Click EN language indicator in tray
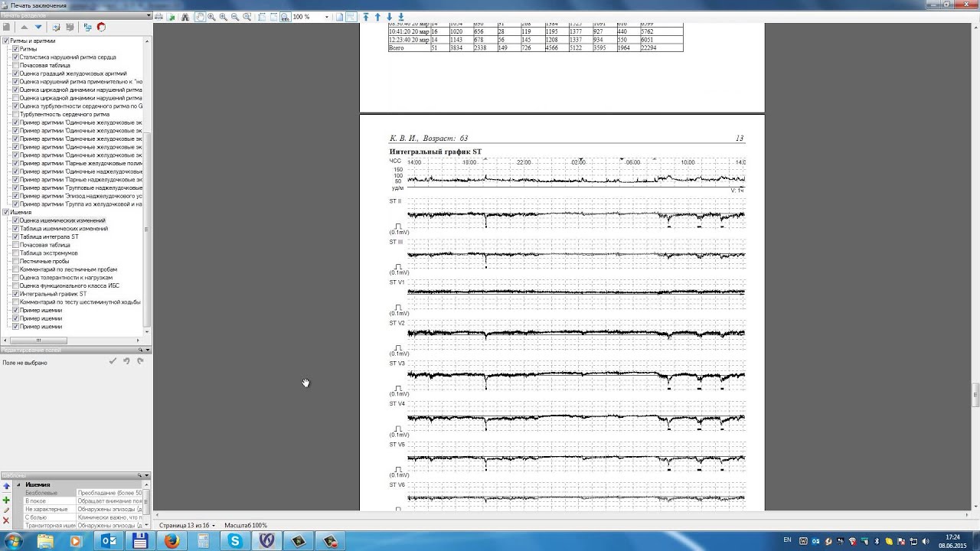The width and height of the screenshot is (980, 551). click(789, 540)
